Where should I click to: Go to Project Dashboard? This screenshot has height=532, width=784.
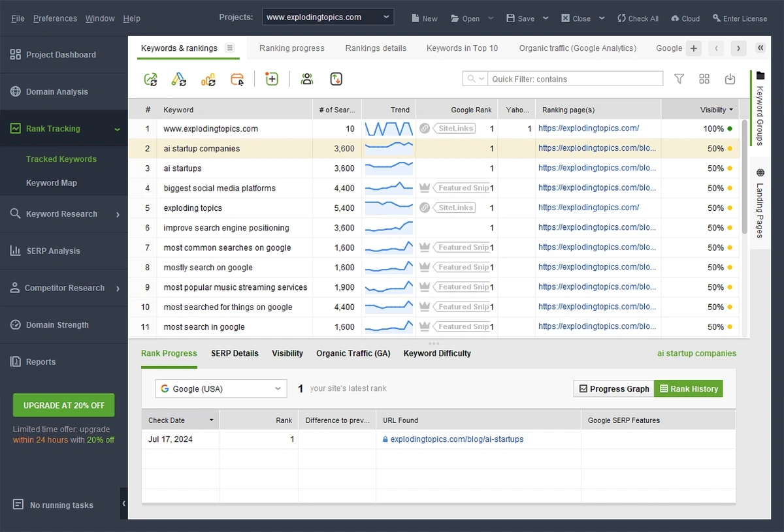[63, 55]
